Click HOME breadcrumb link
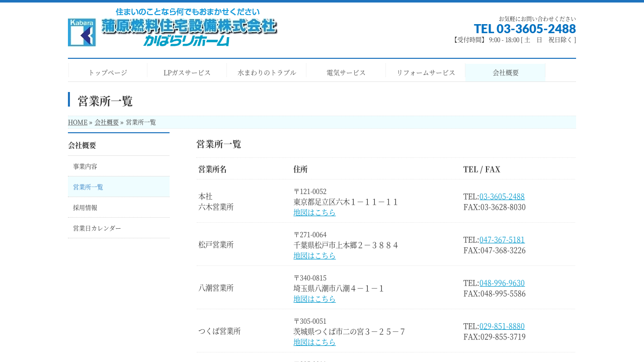The height and width of the screenshot is (362, 644). [x=77, y=122]
